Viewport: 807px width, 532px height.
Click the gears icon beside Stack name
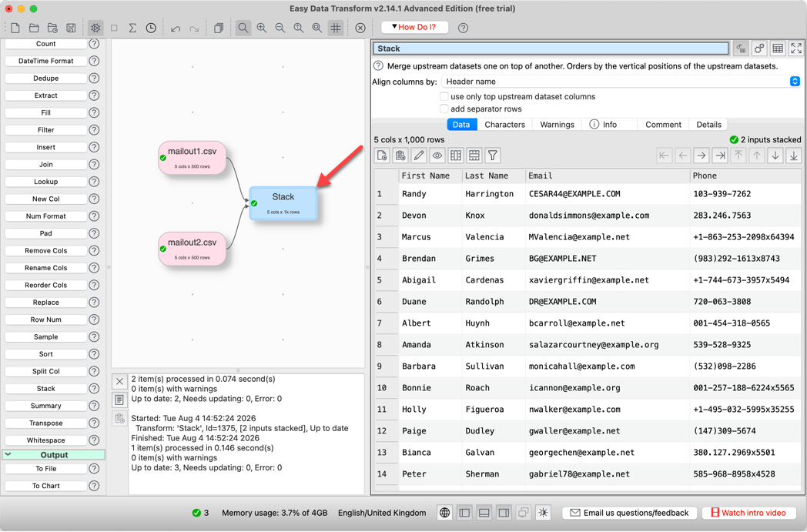[759, 49]
